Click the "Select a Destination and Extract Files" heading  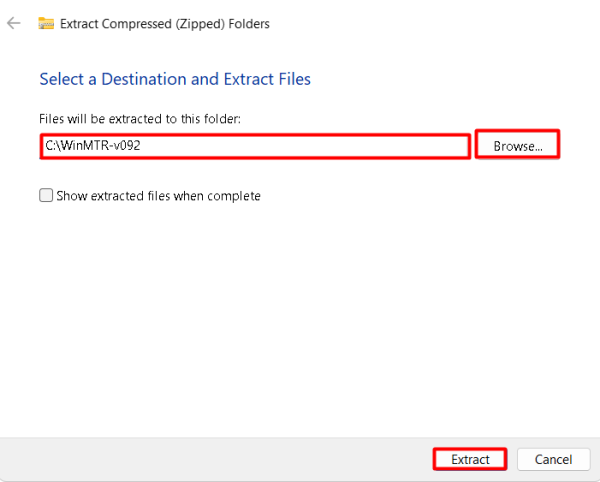pyautogui.click(x=175, y=78)
